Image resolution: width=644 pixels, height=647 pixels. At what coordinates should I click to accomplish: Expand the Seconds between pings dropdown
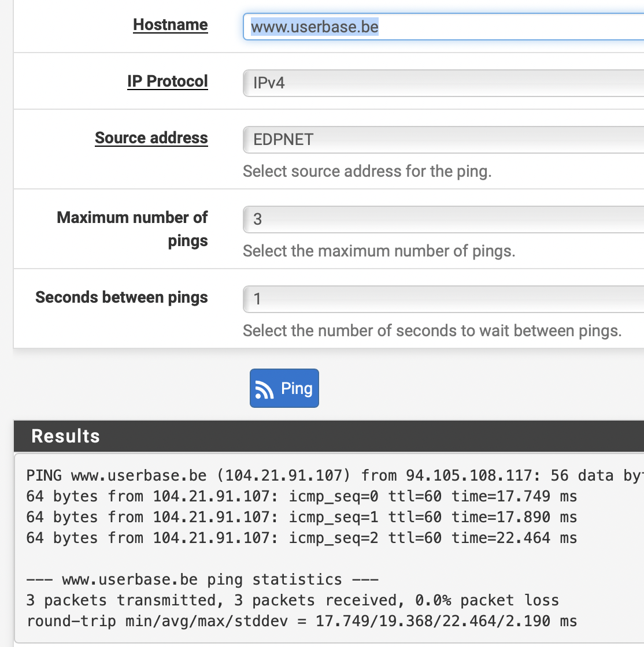[443, 299]
